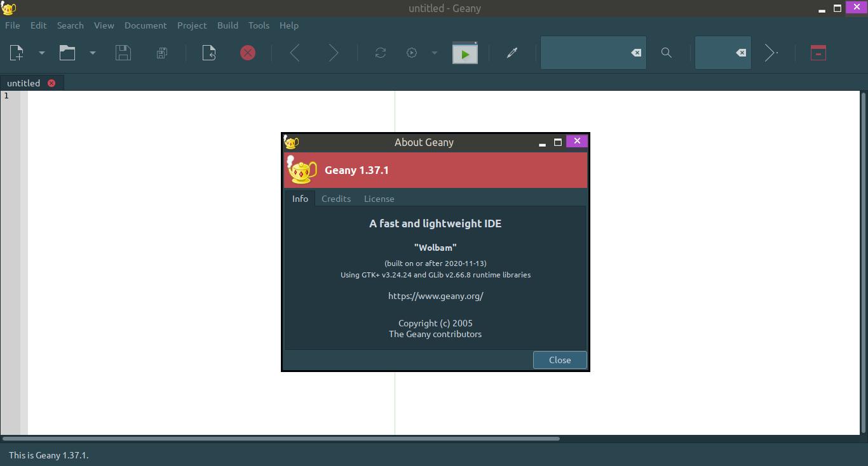Click the magnifier search icon
The image size is (868, 466).
click(666, 53)
